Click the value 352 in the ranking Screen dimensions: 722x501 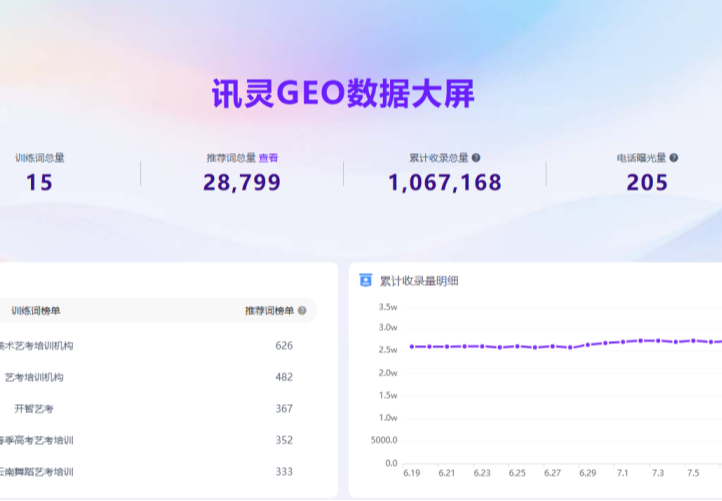click(284, 440)
